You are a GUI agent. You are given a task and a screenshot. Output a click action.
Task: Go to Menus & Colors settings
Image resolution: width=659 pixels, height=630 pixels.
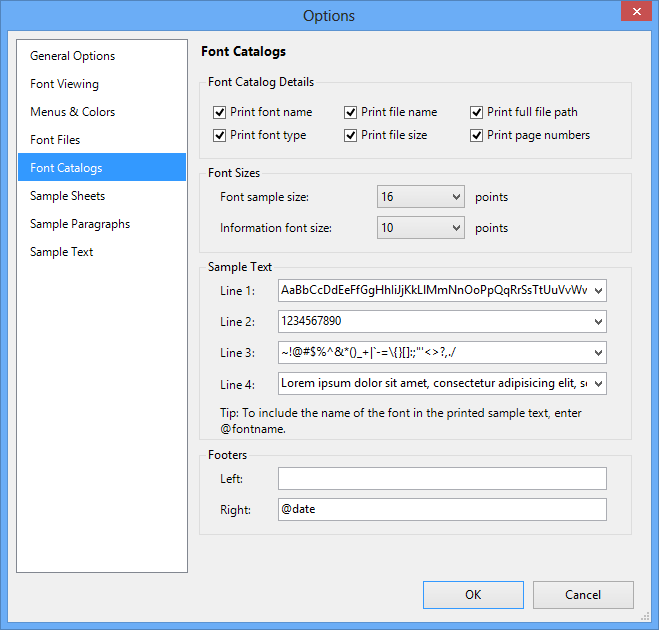coord(73,112)
